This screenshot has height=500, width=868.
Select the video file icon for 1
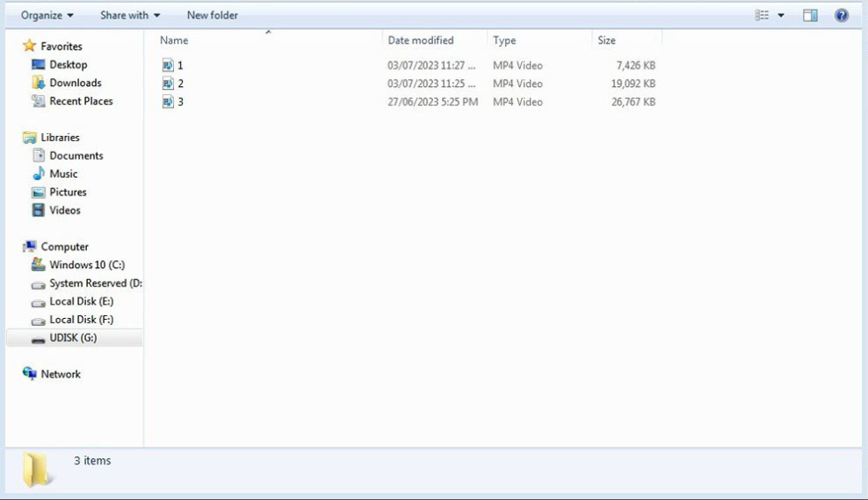[168, 66]
